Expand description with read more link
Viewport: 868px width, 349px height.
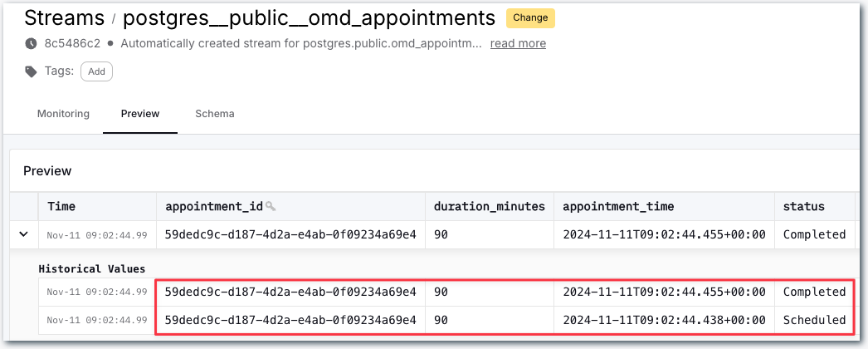(x=518, y=43)
